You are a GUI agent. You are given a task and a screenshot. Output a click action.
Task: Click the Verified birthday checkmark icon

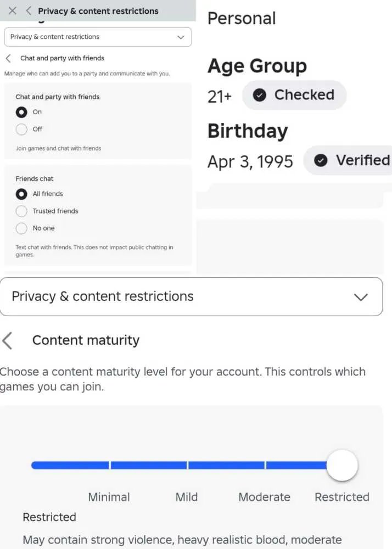click(x=321, y=160)
